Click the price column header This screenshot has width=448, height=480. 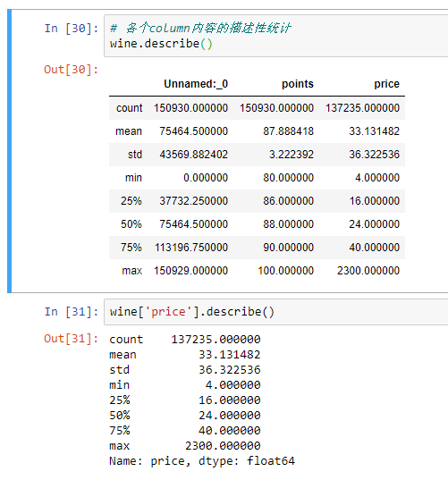[x=387, y=84]
